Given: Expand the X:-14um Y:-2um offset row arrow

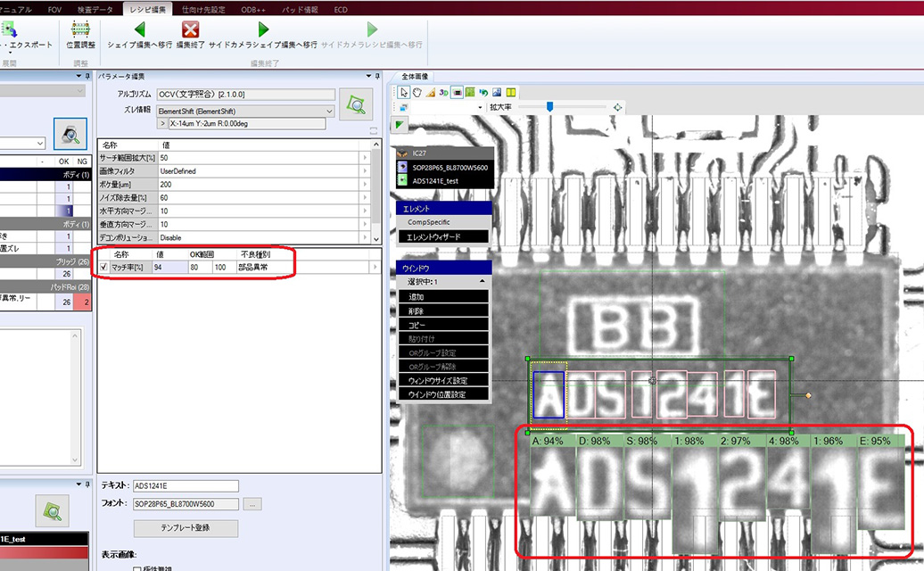Looking at the screenshot, I should tap(162, 124).
